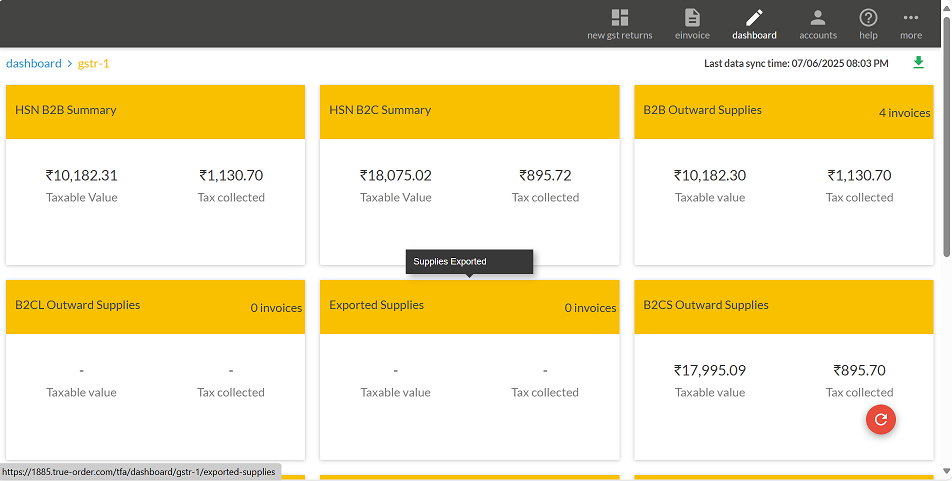Viewport: 952px width, 481px height.
Task: Open new gst returns icon
Action: pos(619,18)
